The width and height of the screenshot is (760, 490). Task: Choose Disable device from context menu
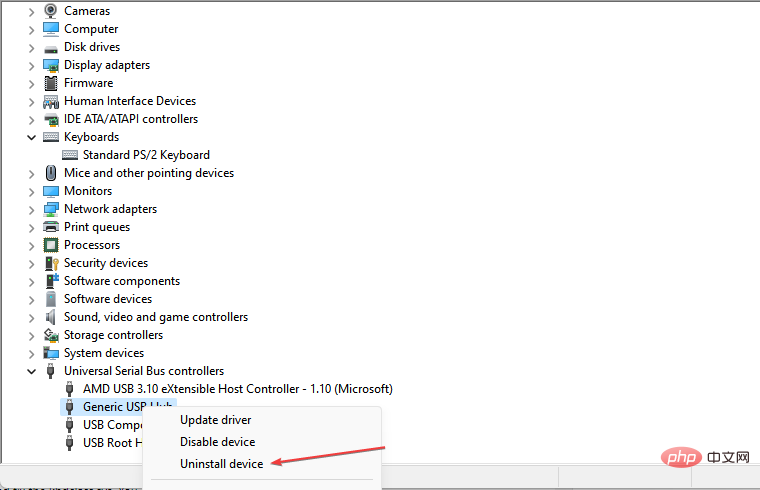218,442
